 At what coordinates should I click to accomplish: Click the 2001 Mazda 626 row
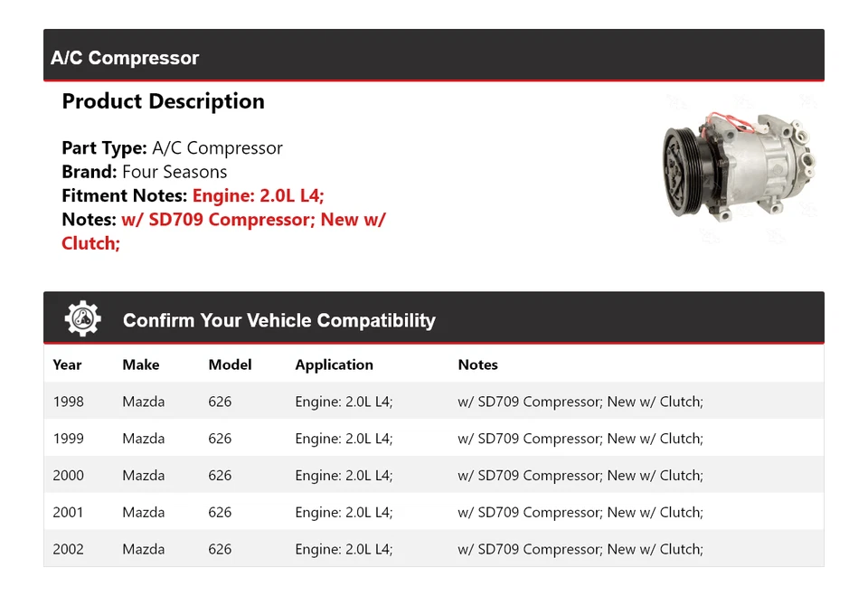point(434,512)
